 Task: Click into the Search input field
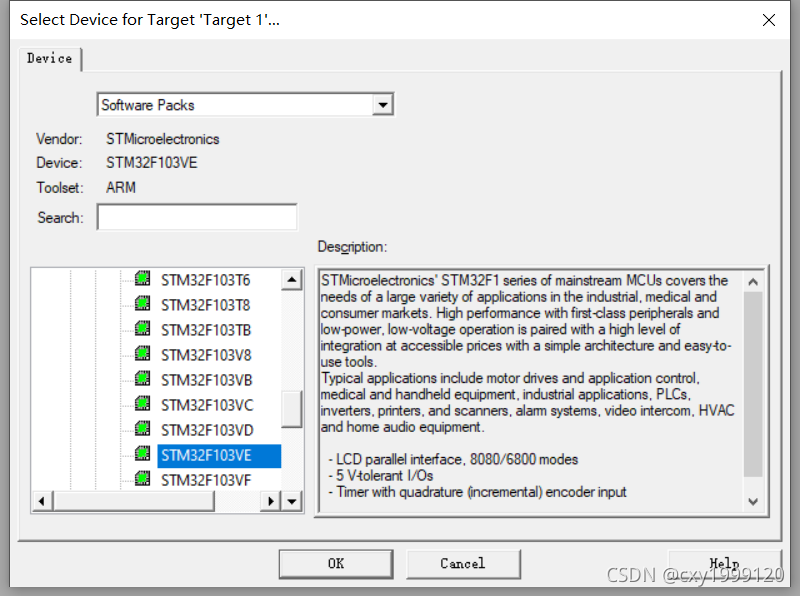[197, 217]
